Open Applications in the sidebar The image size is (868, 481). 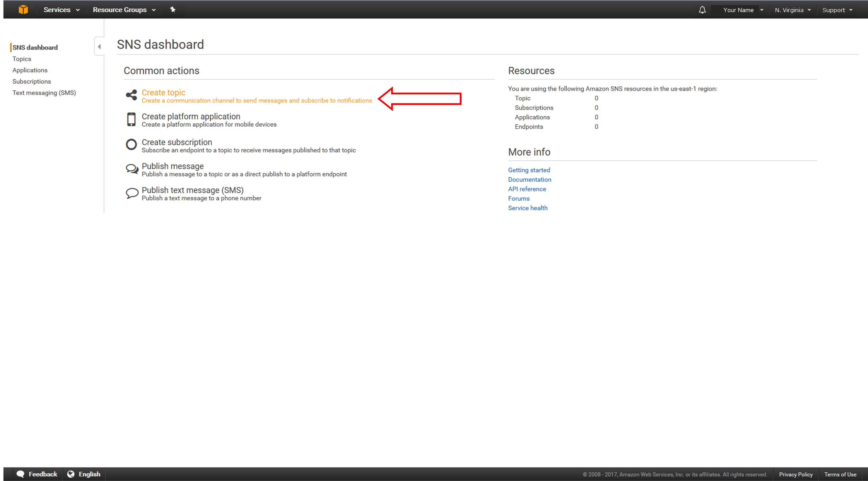(30, 70)
